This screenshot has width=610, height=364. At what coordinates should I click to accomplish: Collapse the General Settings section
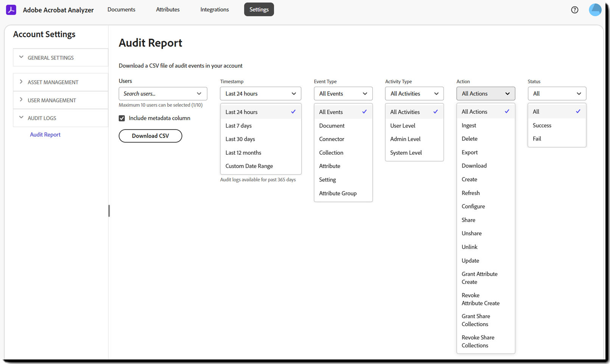51,58
